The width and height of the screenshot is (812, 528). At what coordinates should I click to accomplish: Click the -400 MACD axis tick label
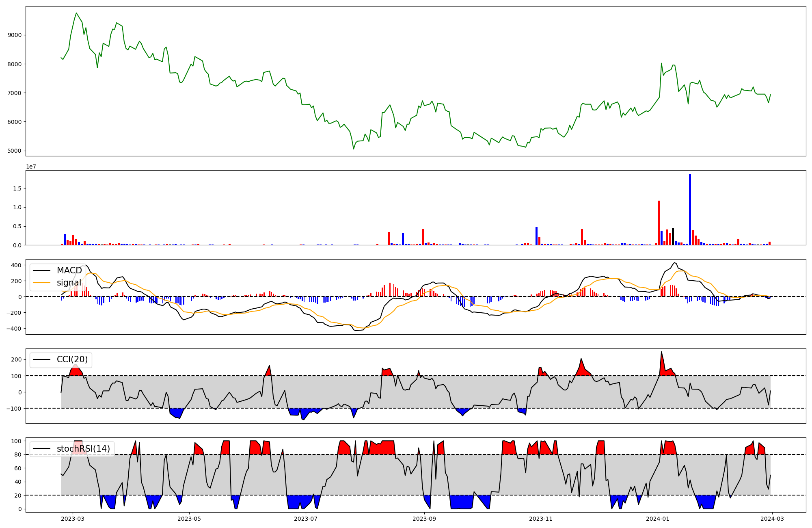click(13, 328)
